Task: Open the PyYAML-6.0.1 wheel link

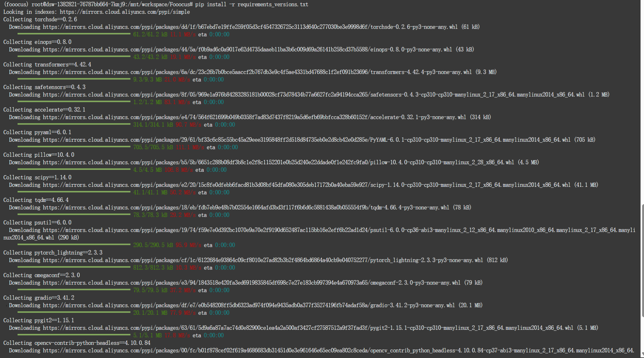Action: click(307, 140)
